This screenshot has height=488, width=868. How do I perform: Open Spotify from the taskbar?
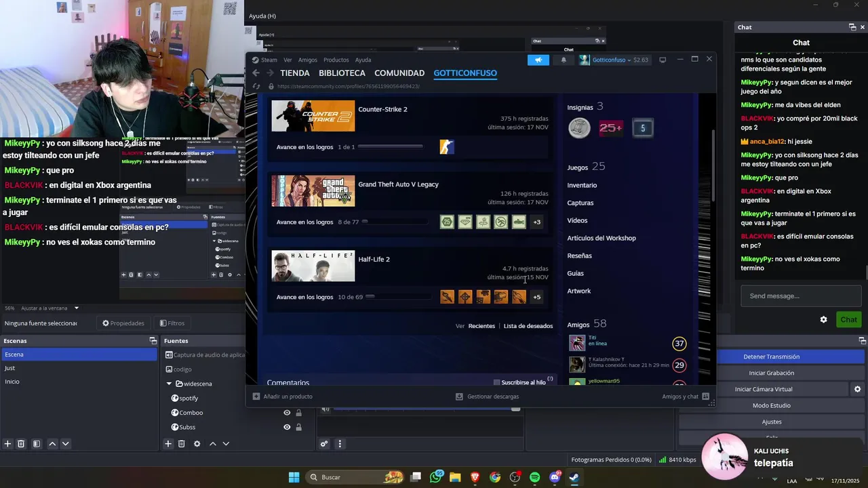point(534,477)
